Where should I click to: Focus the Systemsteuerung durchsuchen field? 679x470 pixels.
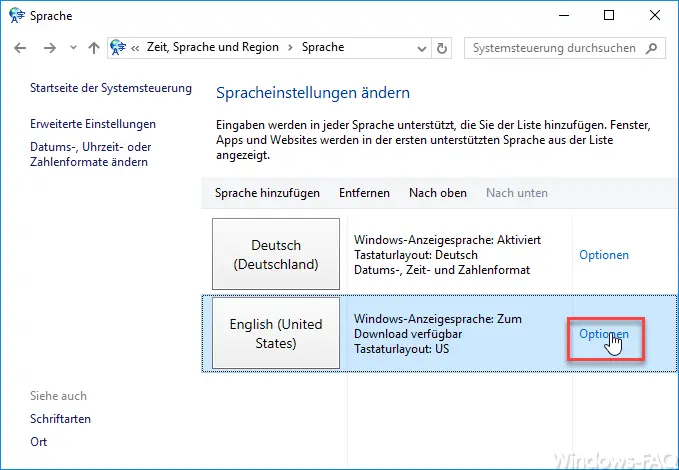tap(565, 48)
